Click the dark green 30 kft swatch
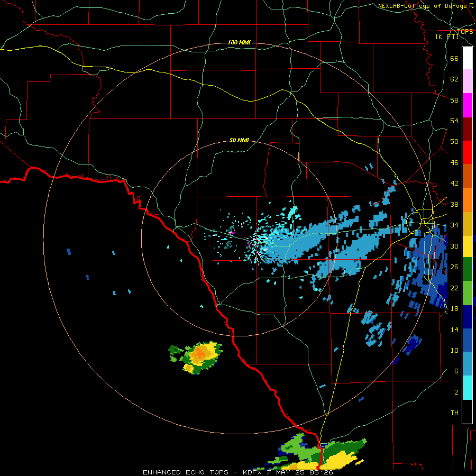476x476 pixels. pyautogui.click(x=467, y=269)
